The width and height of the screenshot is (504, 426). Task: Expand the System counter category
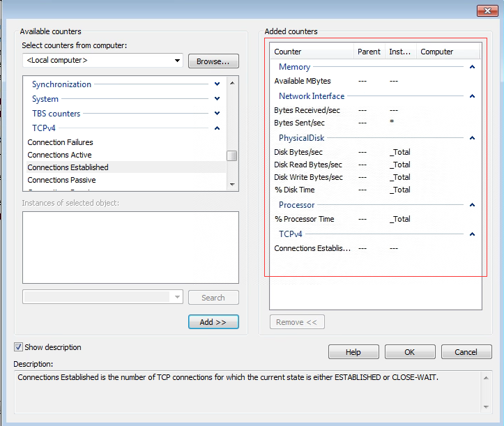(217, 99)
